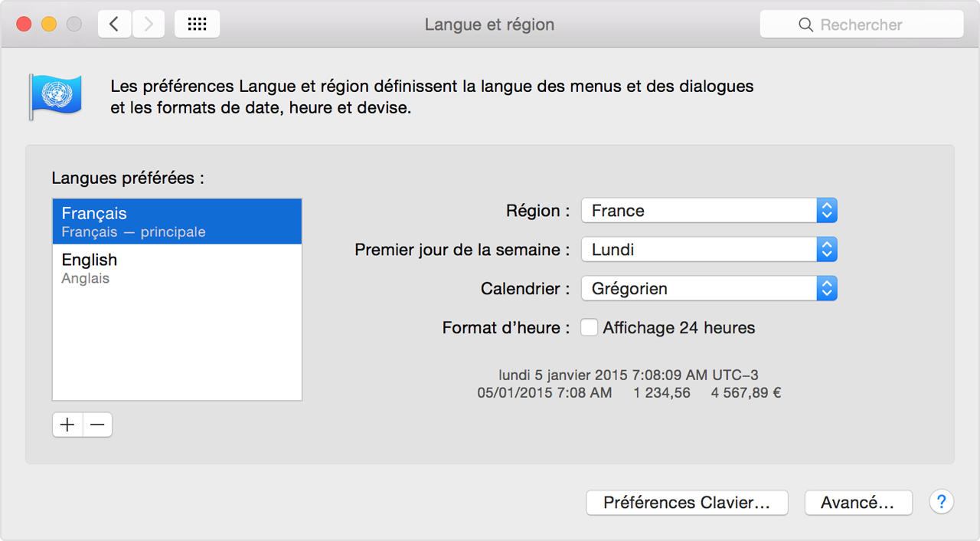Click empty area of languages list

point(177,345)
